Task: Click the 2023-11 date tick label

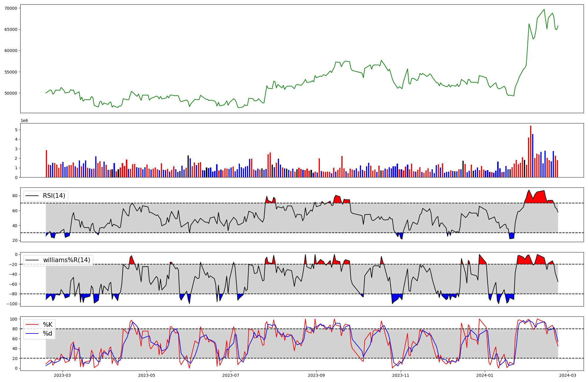Action: [x=400, y=375]
